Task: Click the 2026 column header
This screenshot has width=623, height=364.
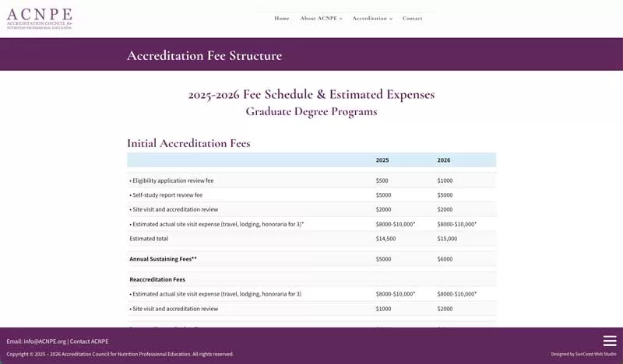Action: (x=444, y=160)
